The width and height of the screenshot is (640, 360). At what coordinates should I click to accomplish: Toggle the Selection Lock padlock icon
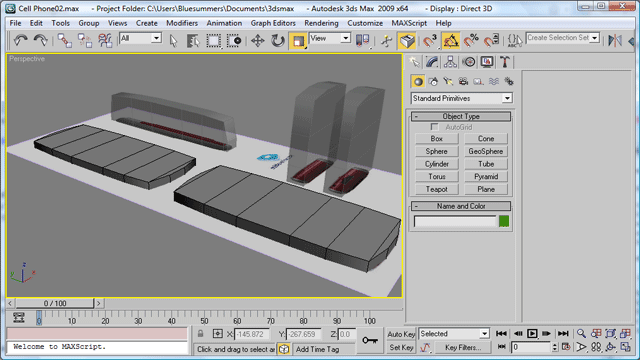click(x=200, y=334)
